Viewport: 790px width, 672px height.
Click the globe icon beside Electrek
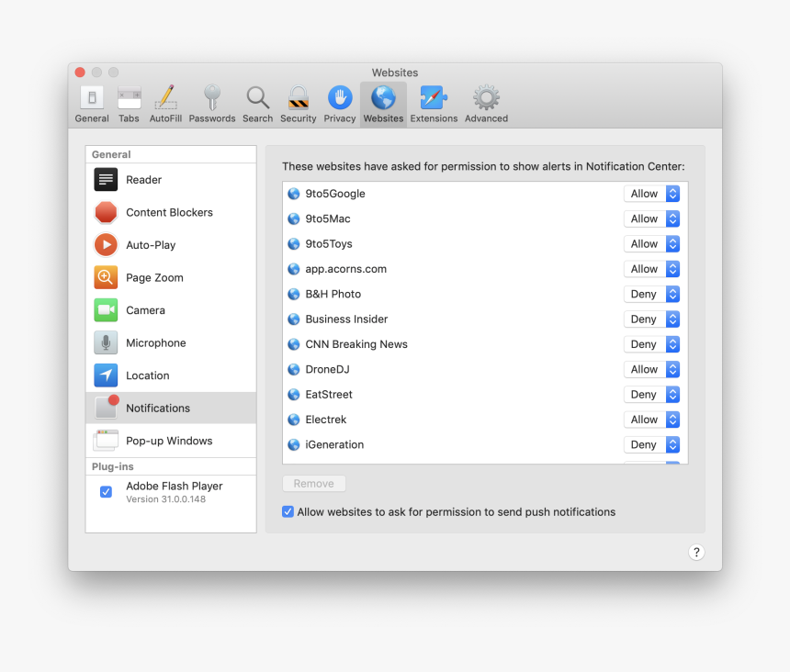(x=294, y=420)
